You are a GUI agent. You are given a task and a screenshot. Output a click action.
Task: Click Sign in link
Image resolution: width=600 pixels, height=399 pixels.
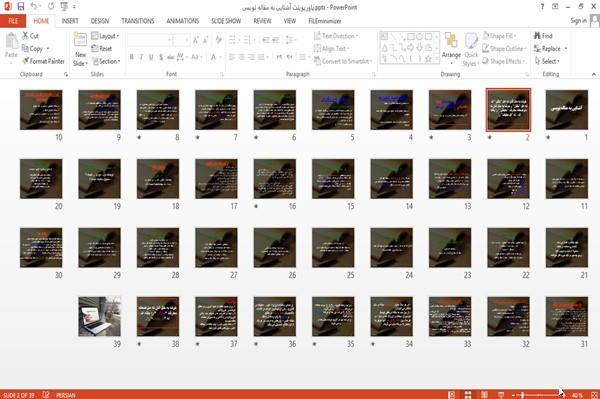(x=578, y=21)
